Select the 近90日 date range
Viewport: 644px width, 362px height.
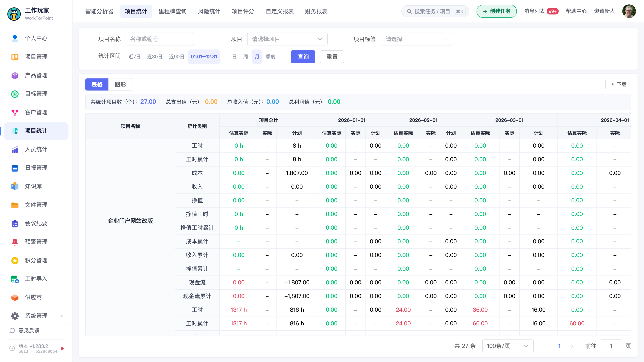[x=176, y=57]
